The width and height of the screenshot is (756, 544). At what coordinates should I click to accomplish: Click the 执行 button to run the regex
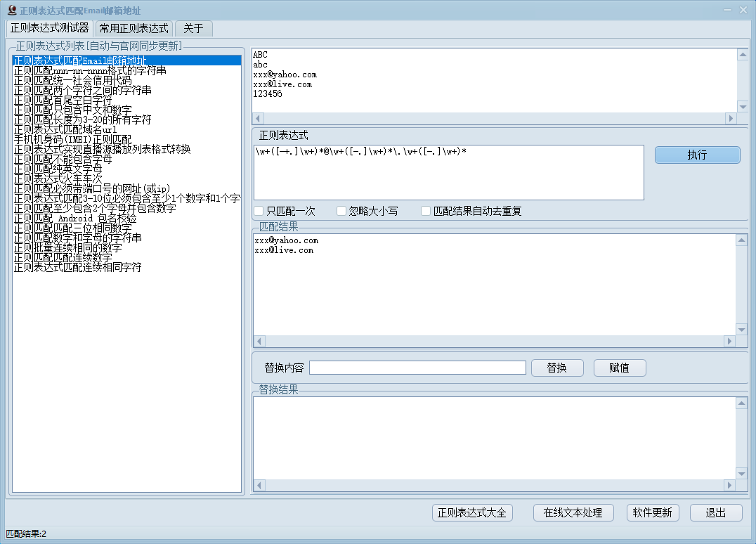click(x=697, y=155)
